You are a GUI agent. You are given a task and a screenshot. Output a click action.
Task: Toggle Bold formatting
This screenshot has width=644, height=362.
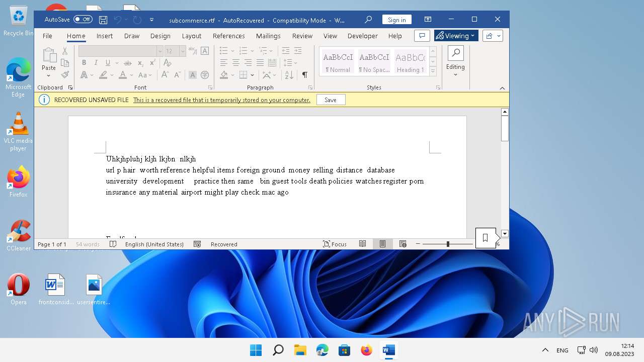pyautogui.click(x=84, y=63)
